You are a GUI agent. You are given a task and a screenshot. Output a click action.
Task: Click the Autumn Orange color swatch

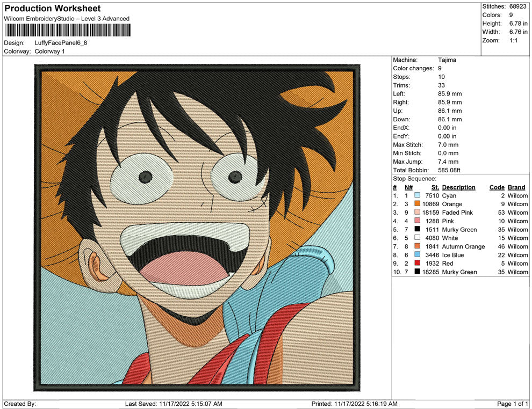[418, 246]
